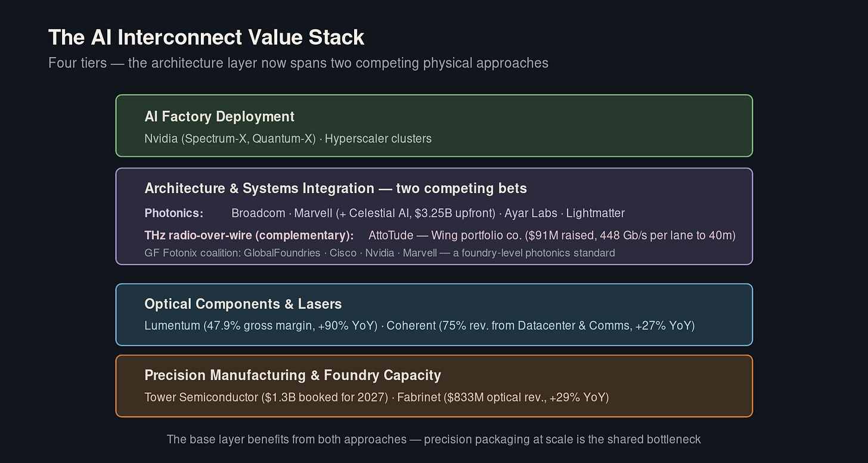This screenshot has height=463, width=868.
Task: Click the 'GF Fotonix coalition' line
Action: (x=380, y=253)
